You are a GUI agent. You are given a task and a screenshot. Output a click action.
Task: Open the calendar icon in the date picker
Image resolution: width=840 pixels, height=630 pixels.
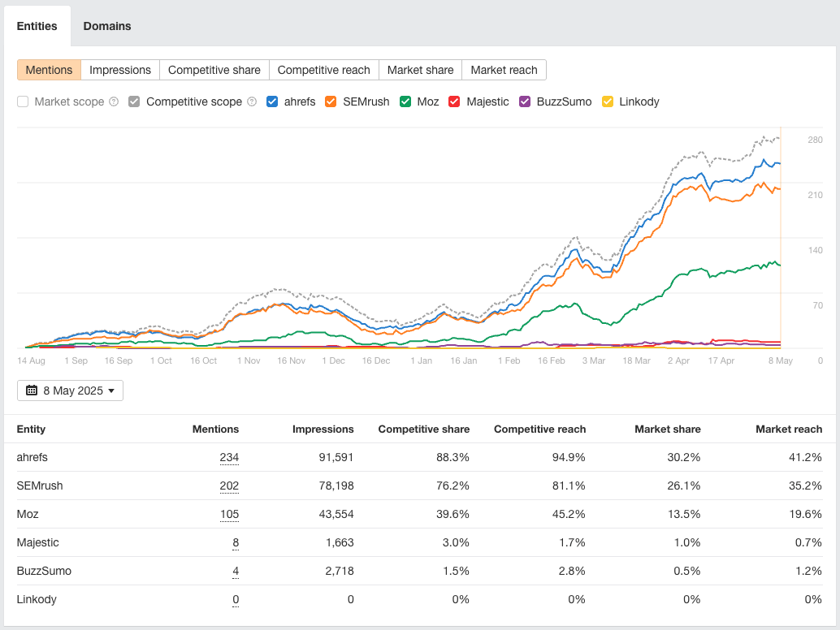(32, 391)
